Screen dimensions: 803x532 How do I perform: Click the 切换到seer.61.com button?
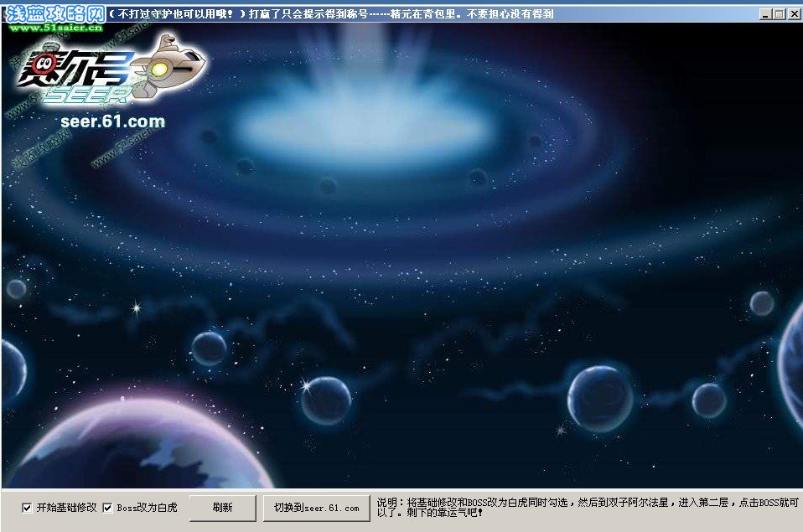(x=317, y=508)
